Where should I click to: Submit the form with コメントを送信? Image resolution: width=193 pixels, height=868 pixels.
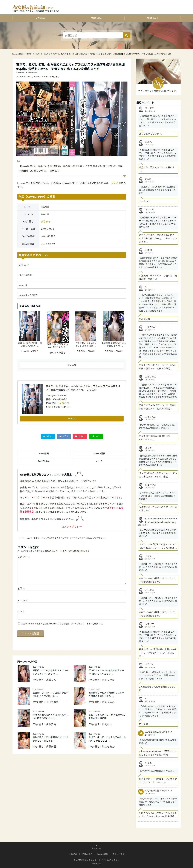[30, 633]
